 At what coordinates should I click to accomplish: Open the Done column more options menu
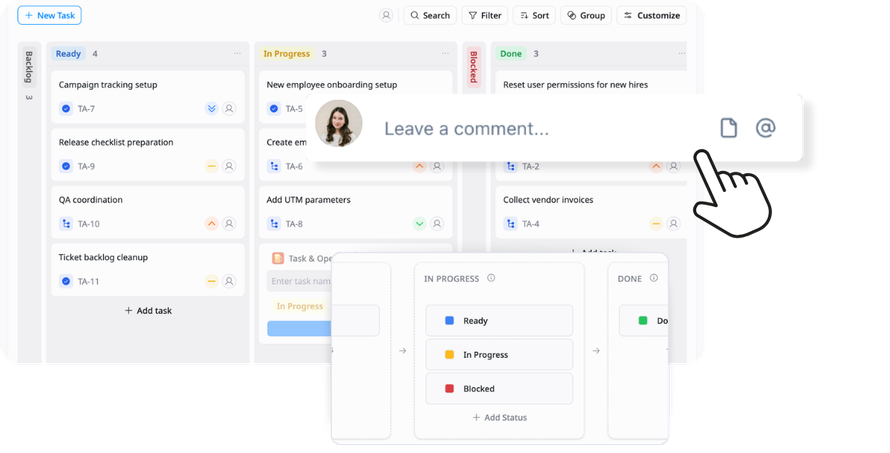click(x=681, y=53)
